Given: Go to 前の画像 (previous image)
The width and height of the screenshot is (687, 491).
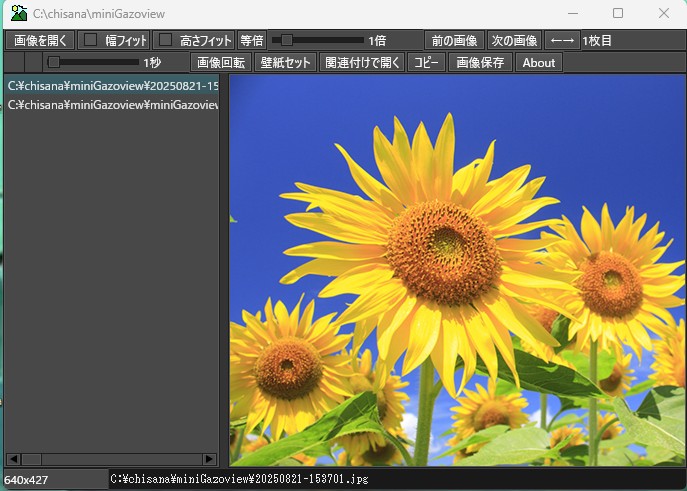Looking at the screenshot, I should 453,41.
